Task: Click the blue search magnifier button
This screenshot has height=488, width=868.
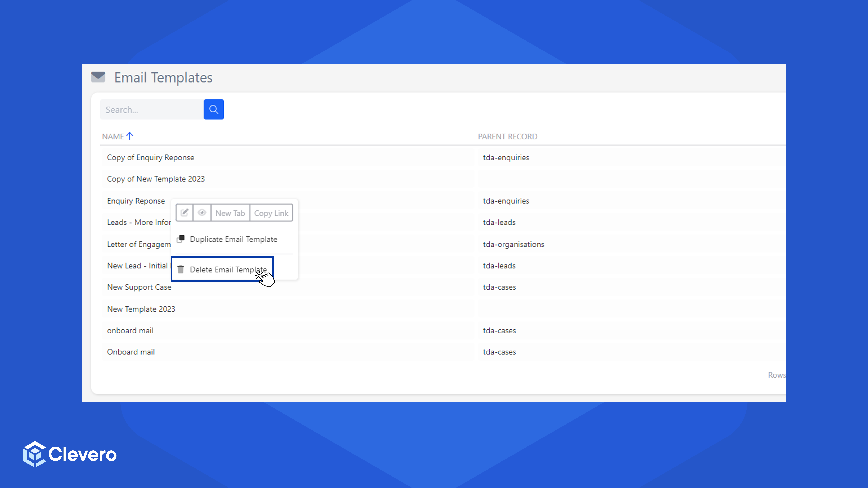Action: coord(214,110)
